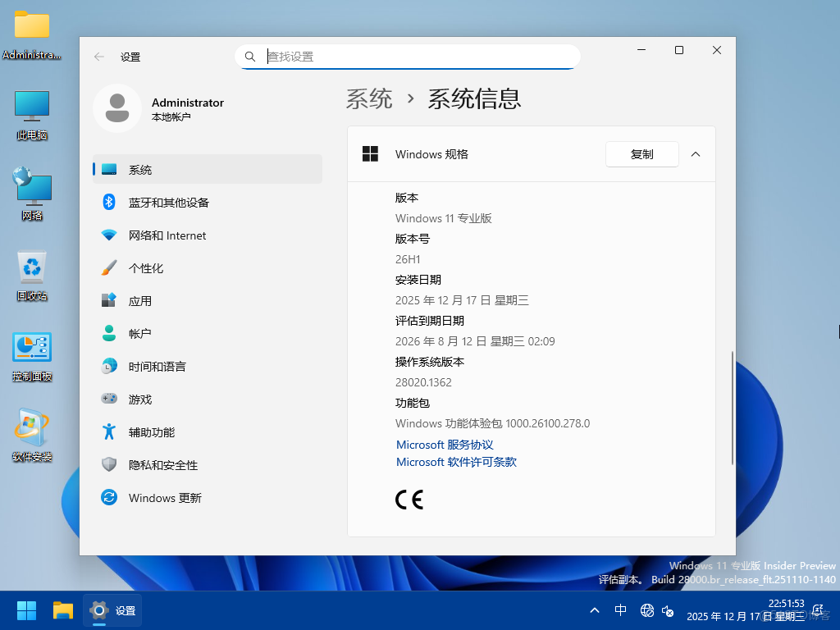840x630 pixels.
Task: Open 帐户 settings in sidebar
Action: tap(141, 334)
